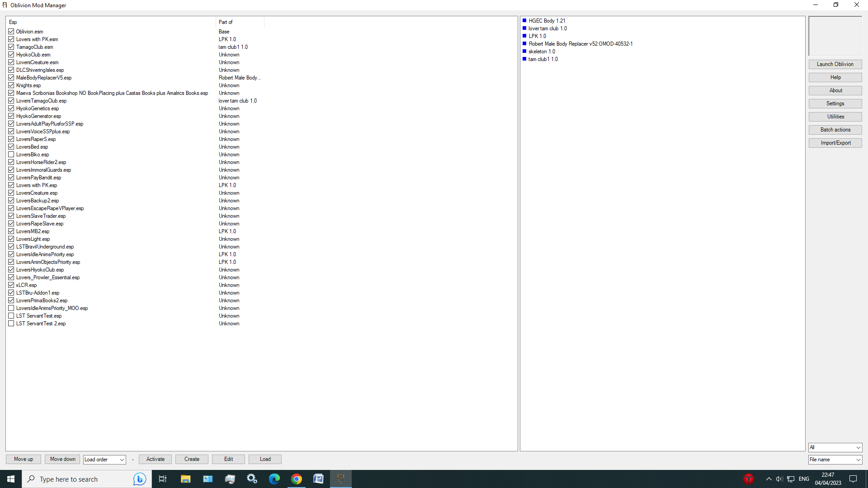
Task: Switch the ENG input language indicator
Action: coord(804,479)
